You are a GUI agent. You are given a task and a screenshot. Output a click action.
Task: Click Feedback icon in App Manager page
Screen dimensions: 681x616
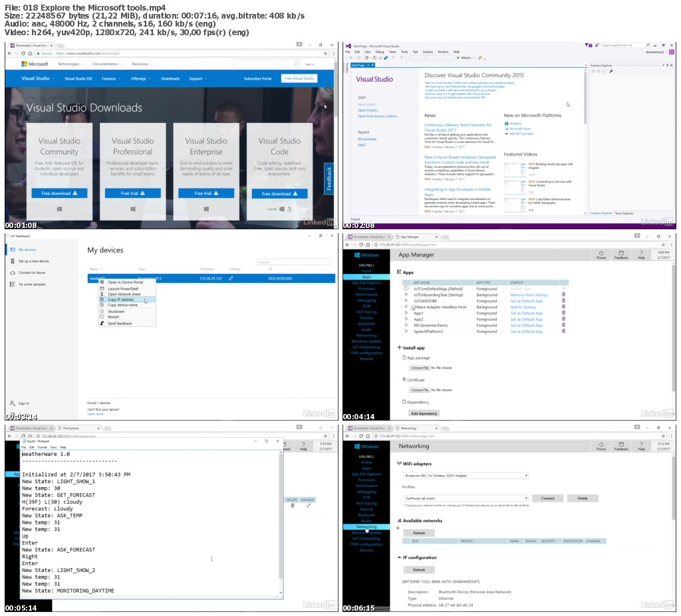coord(621,253)
